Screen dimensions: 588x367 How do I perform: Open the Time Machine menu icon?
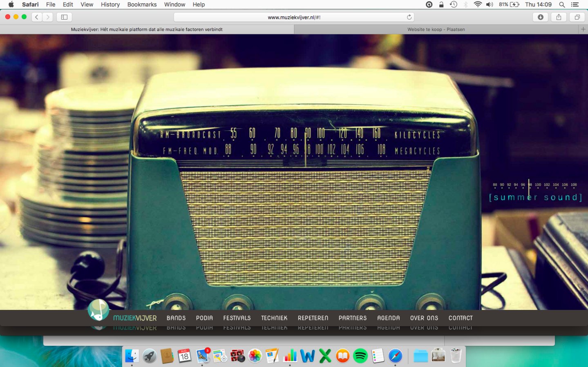[x=454, y=4]
